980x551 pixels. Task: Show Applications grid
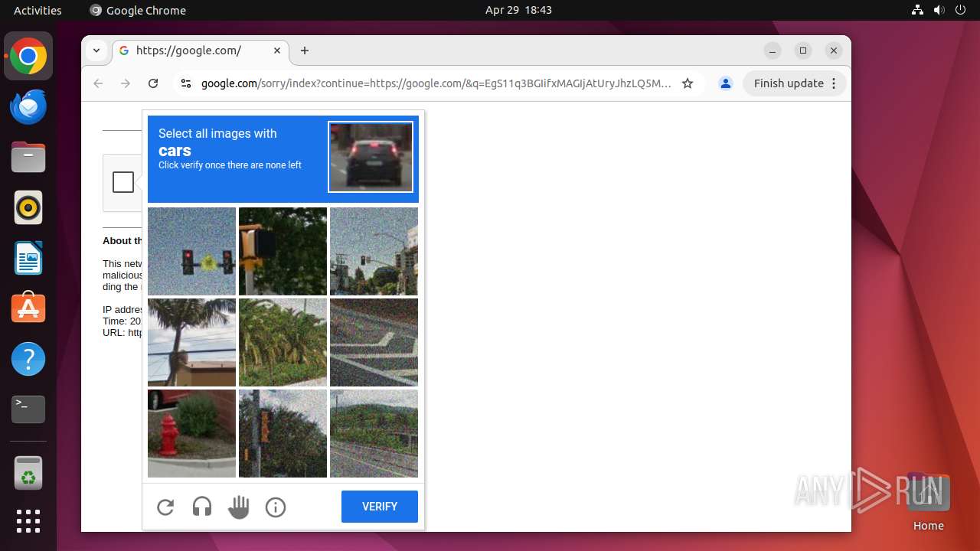28,521
